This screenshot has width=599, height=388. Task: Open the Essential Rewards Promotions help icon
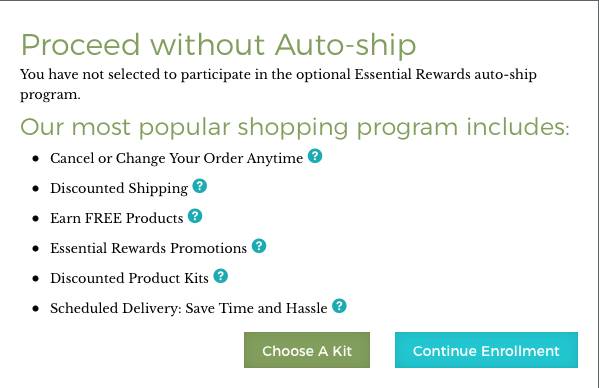click(259, 246)
